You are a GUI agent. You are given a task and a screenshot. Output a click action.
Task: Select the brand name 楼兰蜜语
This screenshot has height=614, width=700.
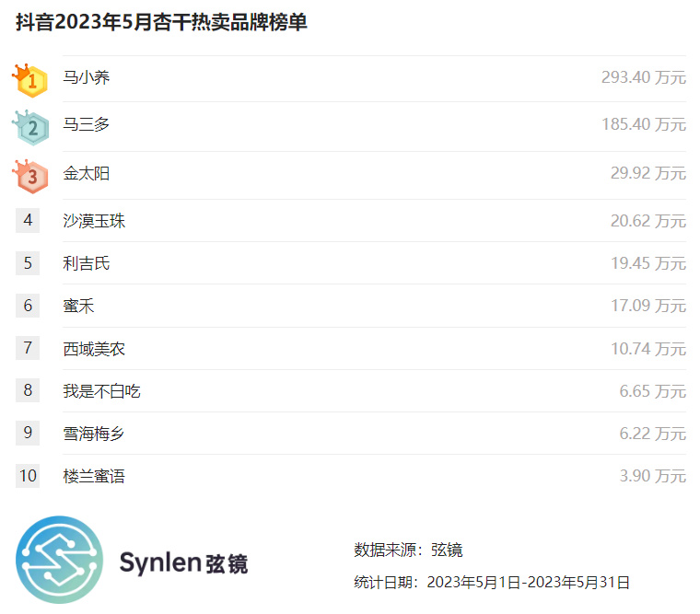pyautogui.click(x=94, y=476)
